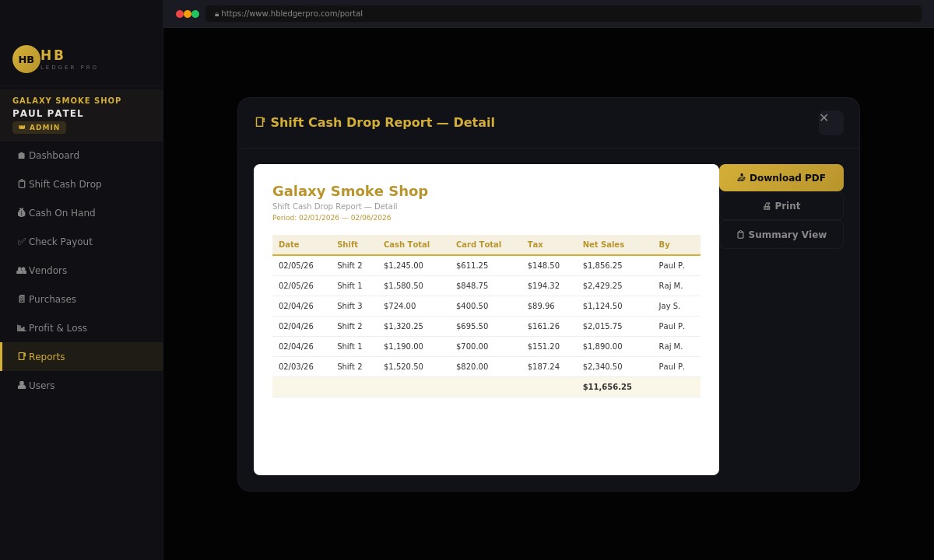Open Vendors using the people icon
Viewport: 934px width, 560px height.
pyautogui.click(x=21, y=270)
